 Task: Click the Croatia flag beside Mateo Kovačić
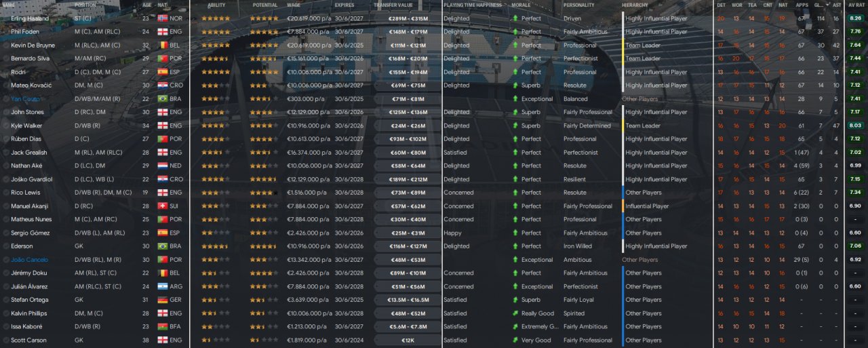click(162, 85)
